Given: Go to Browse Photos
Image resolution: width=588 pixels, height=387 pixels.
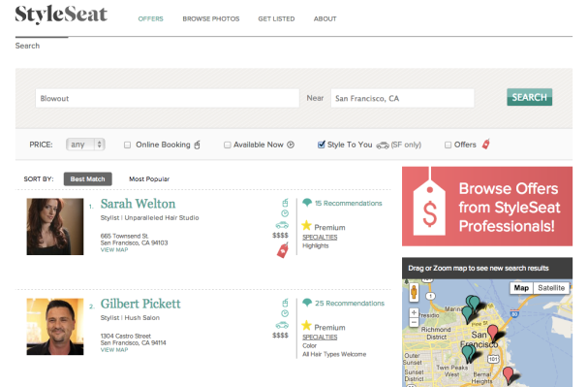Looking at the screenshot, I should click(211, 18).
